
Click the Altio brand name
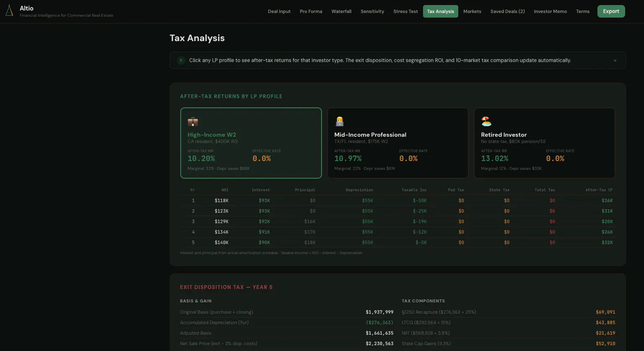click(26, 8)
